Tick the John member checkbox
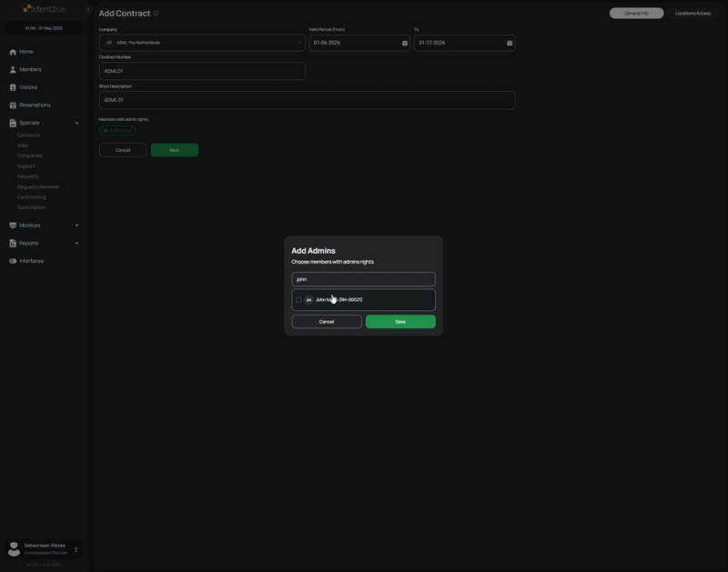 pyautogui.click(x=298, y=300)
